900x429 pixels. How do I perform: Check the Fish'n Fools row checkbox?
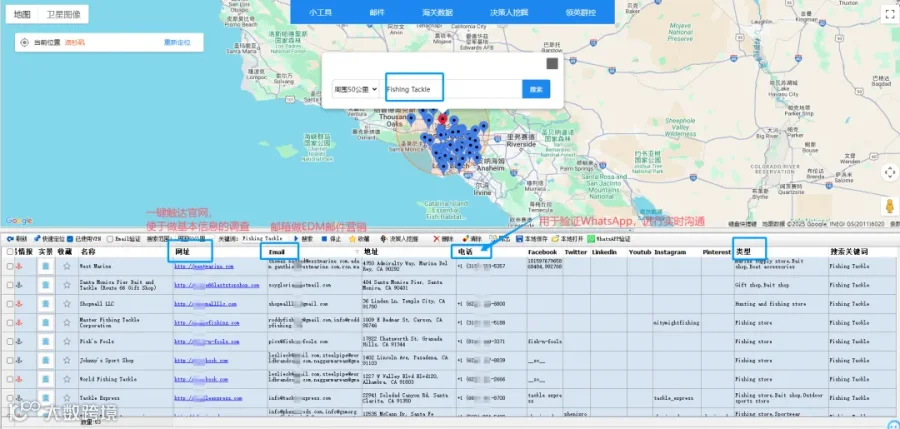point(10,342)
